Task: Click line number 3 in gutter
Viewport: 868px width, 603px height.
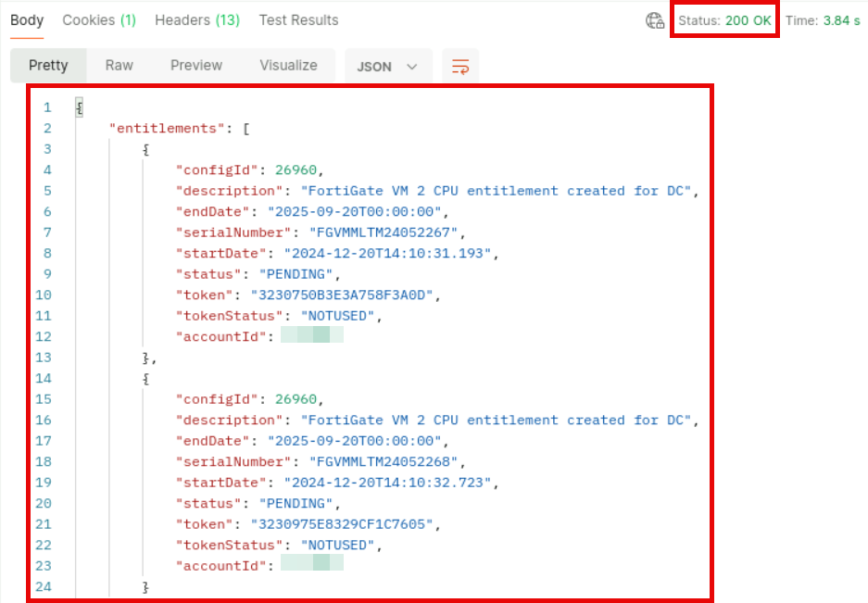Action: pyautogui.click(x=47, y=149)
